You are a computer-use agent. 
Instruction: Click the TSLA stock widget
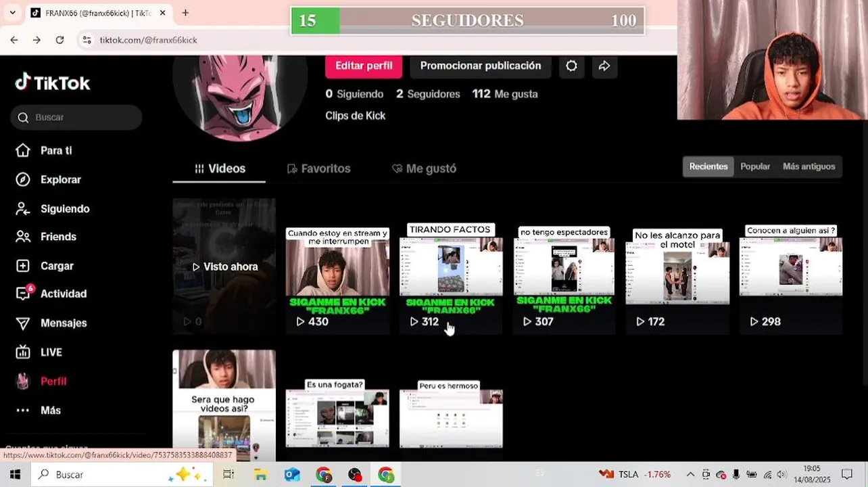pos(635,474)
